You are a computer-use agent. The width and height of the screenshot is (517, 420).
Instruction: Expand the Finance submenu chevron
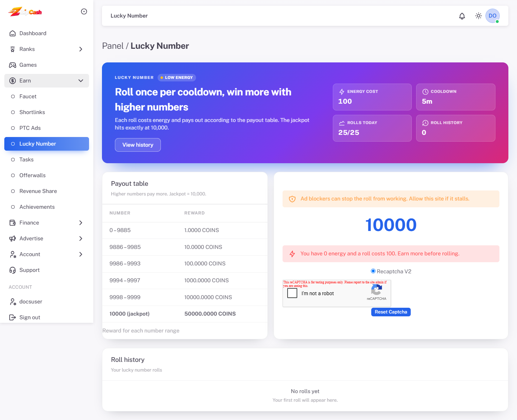[x=81, y=223]
